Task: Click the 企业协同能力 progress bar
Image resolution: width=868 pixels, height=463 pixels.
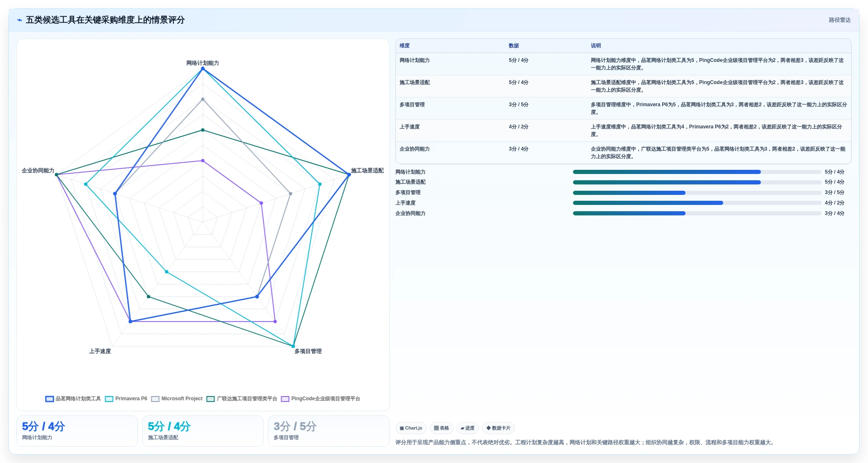Action: [x=697, y=213]
